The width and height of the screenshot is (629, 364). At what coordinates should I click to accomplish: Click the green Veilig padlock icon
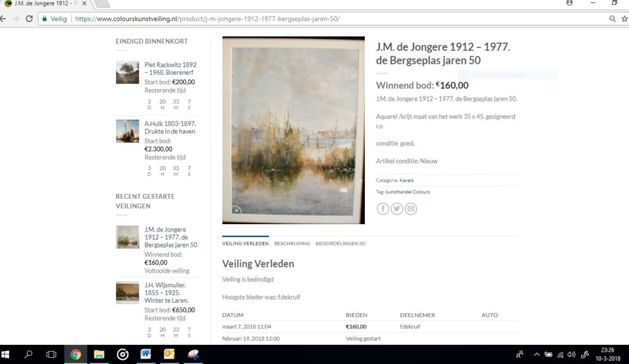[44, 19]
